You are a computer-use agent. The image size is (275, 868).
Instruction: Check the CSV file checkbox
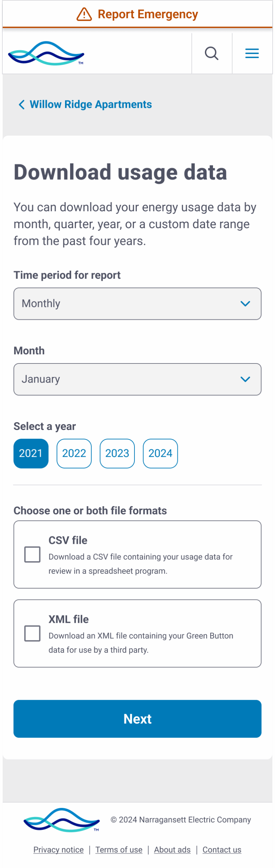33,554
